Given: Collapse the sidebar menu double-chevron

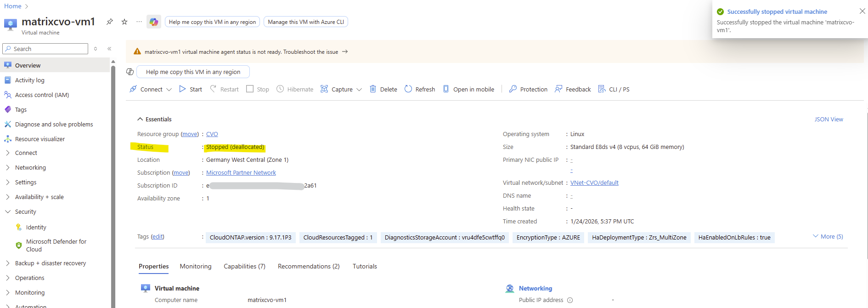Looking at the screenshot, I should [109, 49].
